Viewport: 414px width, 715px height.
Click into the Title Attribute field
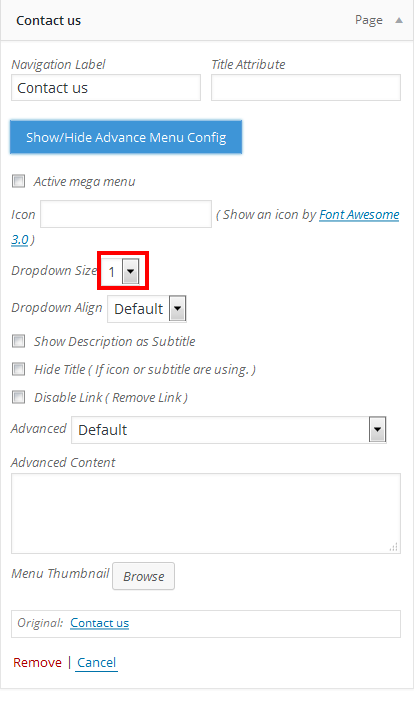tap(306, 88)
